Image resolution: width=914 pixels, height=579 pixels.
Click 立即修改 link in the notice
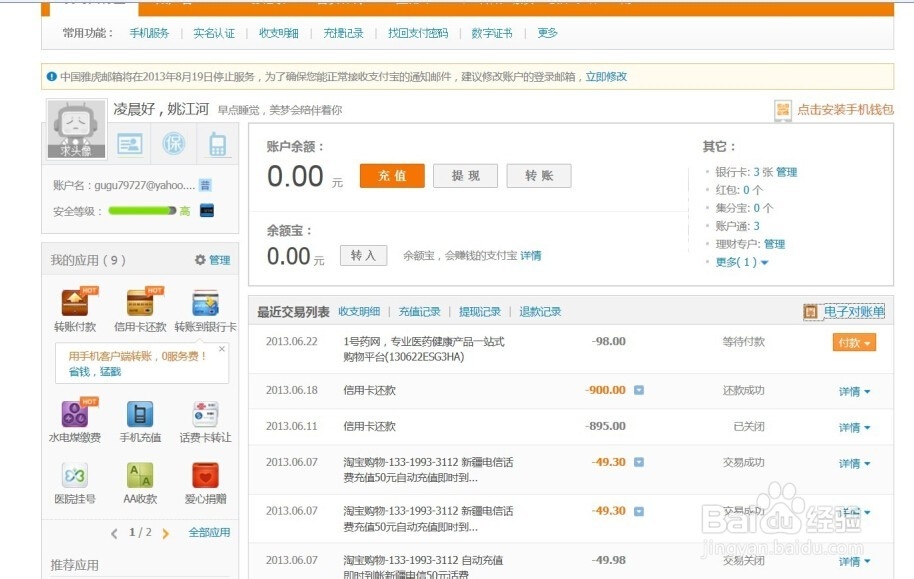coord(606,76)
